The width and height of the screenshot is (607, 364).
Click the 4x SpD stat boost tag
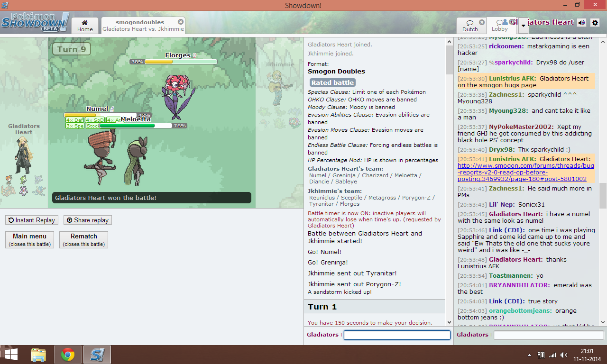click(x=95, y=120)
